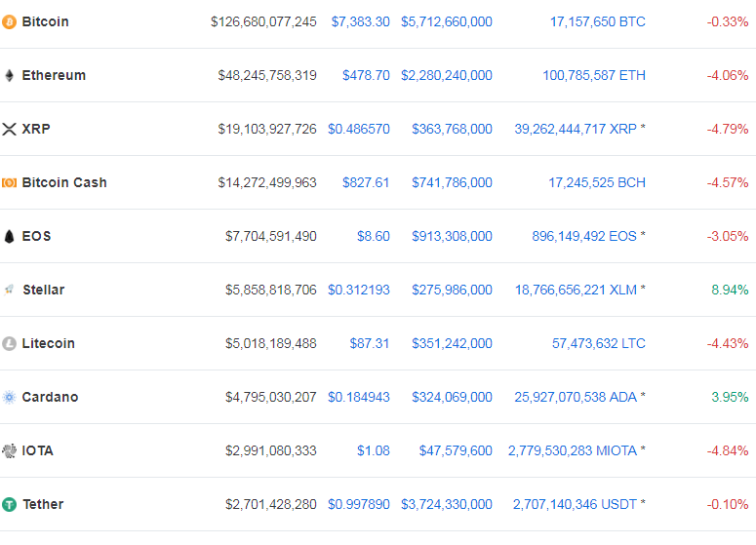Open the XRP name link

coord(36,129)
